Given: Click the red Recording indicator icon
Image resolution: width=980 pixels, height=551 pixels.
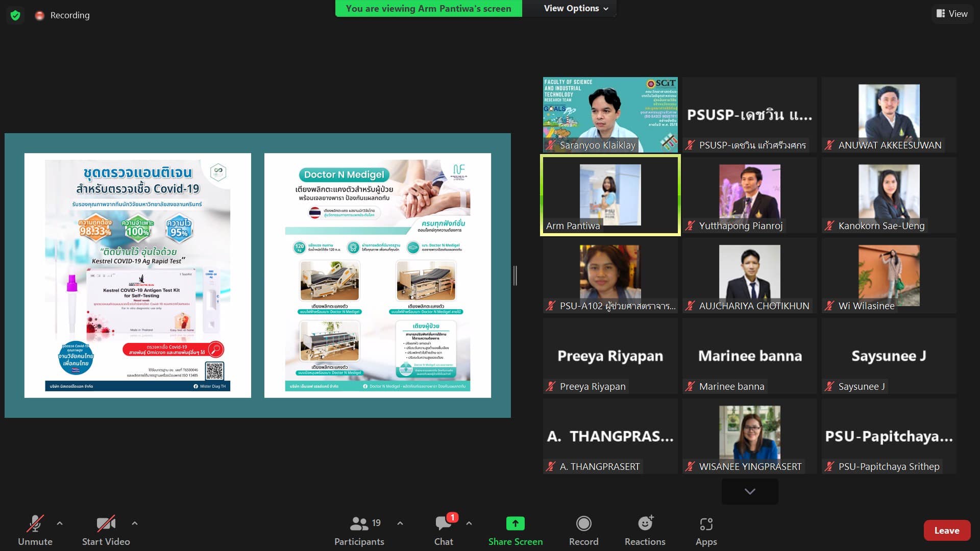Looking at the screenshot, I should (x=39, y=16).
